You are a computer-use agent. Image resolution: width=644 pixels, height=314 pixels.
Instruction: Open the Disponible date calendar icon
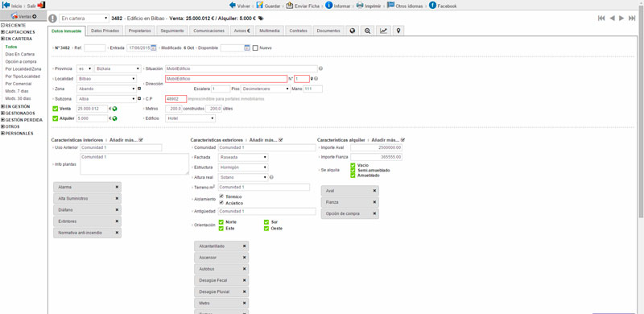(247, 48)
